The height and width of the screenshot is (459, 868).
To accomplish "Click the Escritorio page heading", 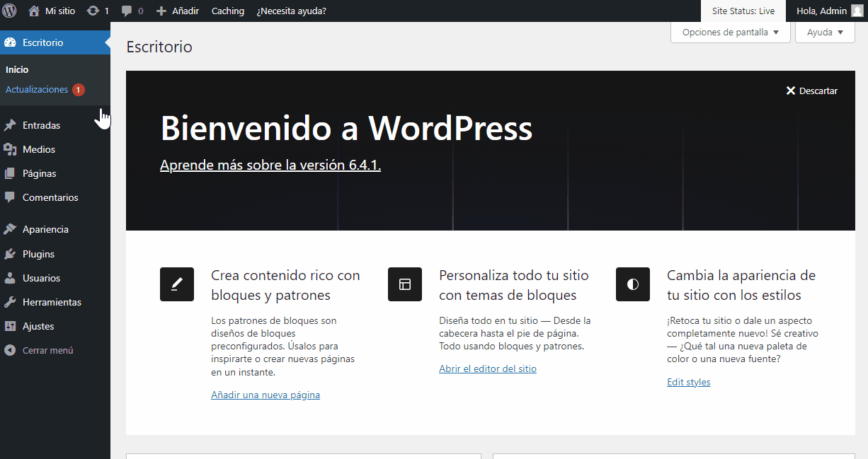I will (159, 47).
